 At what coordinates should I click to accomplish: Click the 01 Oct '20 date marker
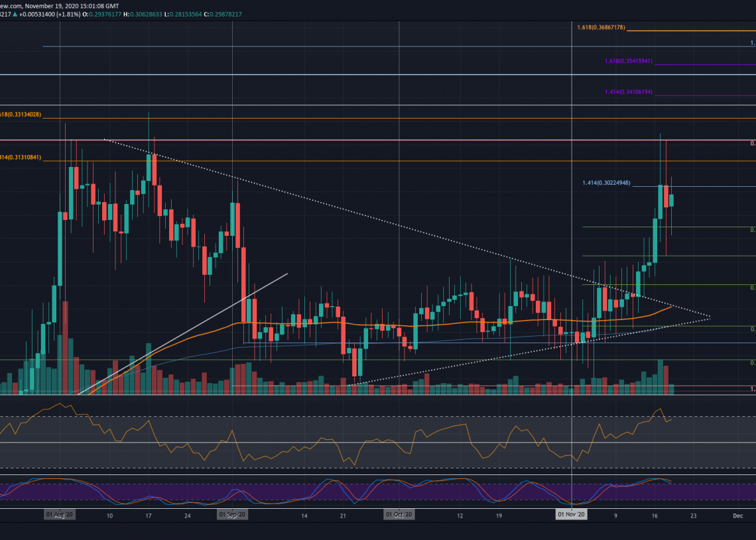coord(399,514)
